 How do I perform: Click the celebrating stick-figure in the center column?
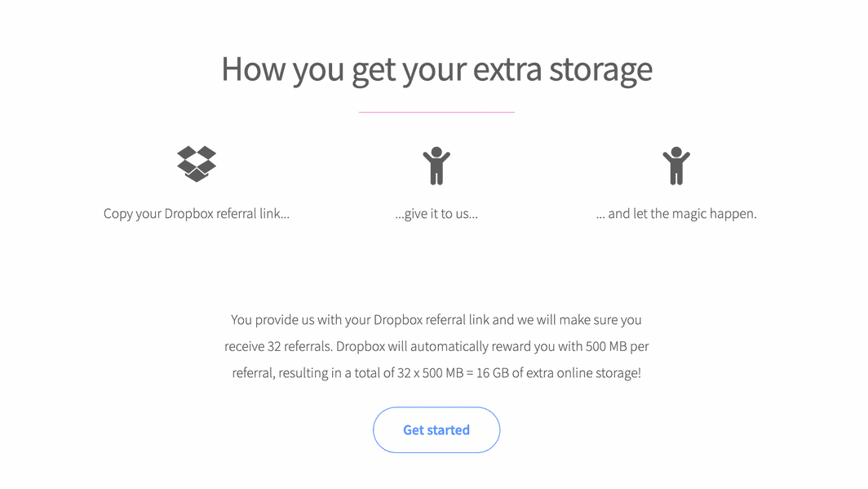pyautogui.click(x=436, y=165)
